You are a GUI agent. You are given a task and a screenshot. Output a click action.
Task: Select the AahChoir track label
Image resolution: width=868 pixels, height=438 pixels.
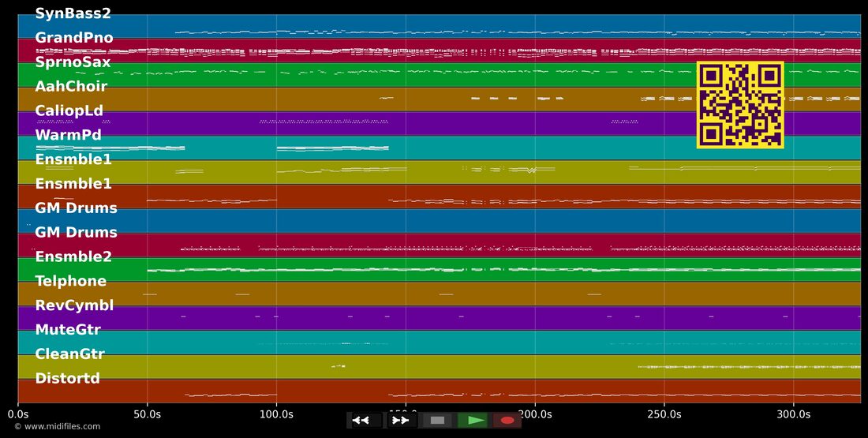(71, 86)
